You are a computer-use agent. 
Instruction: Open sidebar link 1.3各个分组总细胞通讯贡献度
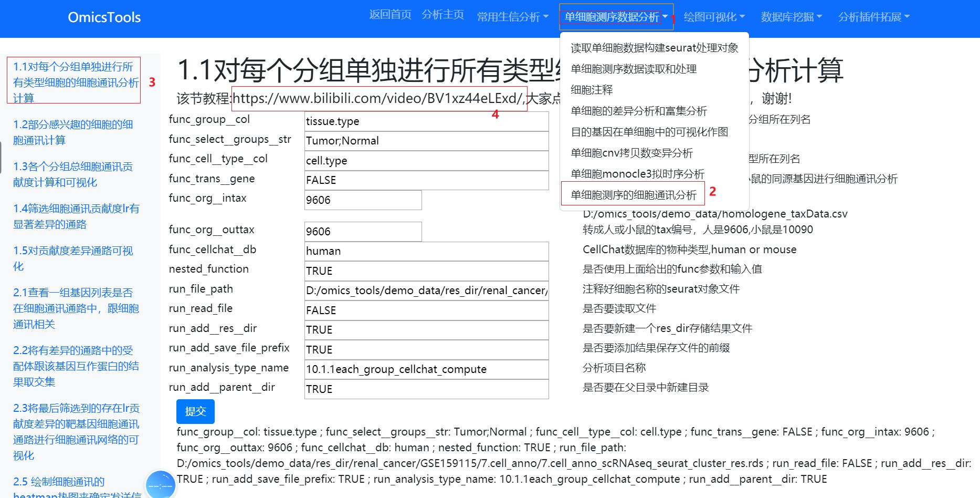[73, 174]
